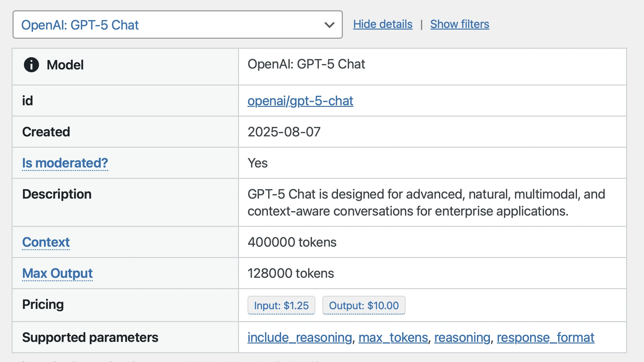Click the 128000 tokens max output value
Image resolution: width=644 pixels, height=362 pixels.
point(291,273)
